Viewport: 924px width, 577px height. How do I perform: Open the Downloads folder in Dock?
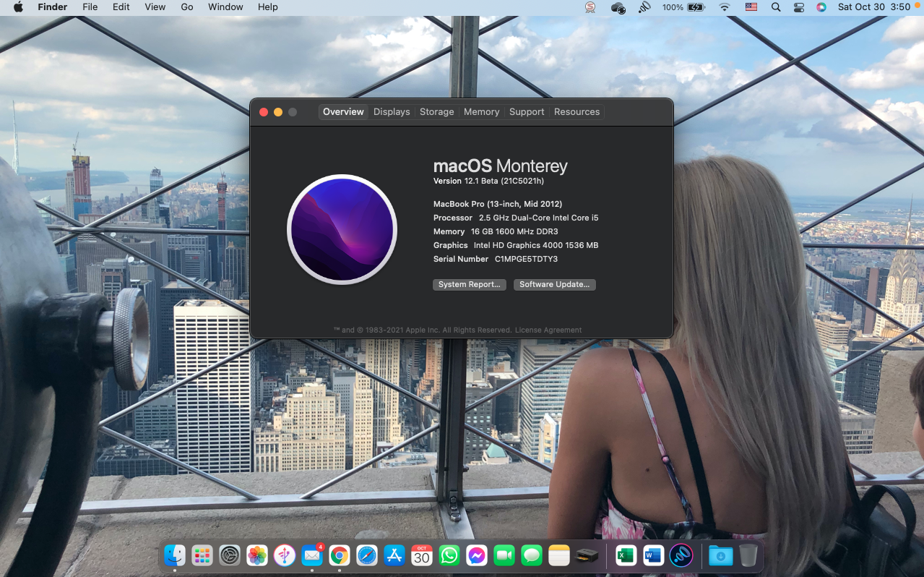pos(720,555)
